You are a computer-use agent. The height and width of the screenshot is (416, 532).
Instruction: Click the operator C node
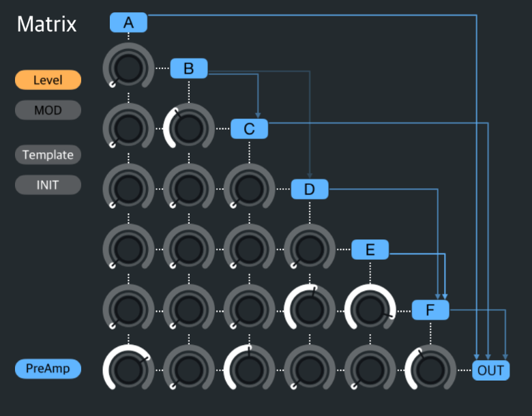tap(249, 128)
